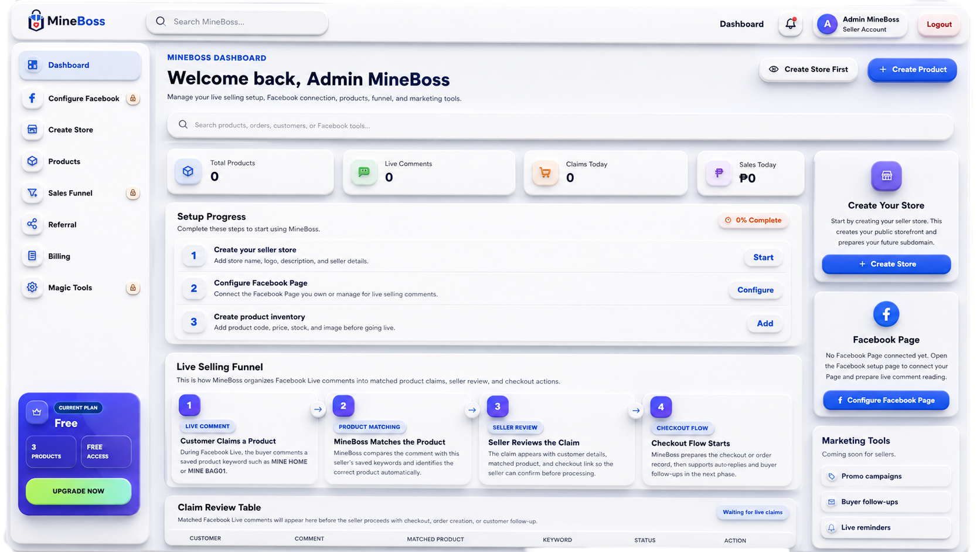Open the notifications bell
Viewport: 980px width, 552px height.
pyautogui.click(x=791, y=24)
